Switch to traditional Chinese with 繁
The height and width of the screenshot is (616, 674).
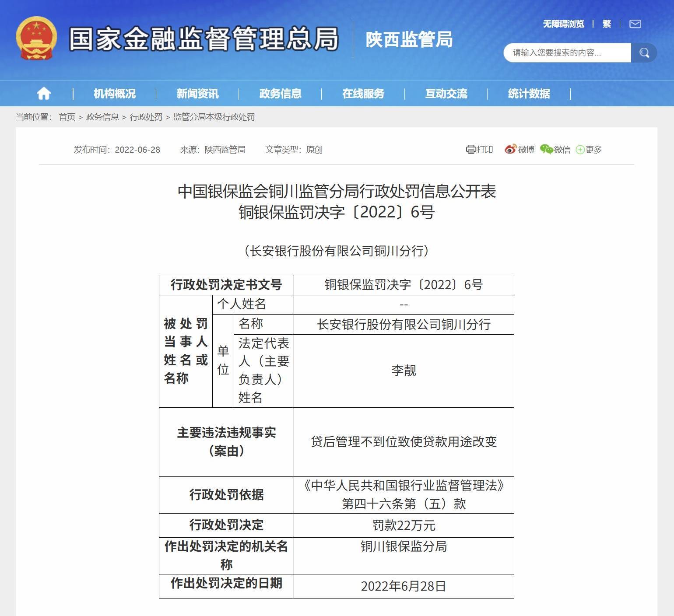[x=607, y=24]
